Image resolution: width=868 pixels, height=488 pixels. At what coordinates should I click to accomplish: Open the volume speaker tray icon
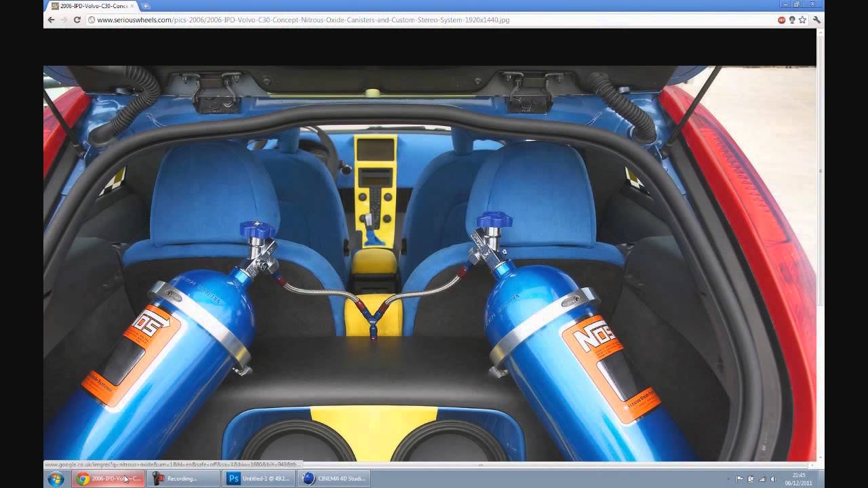773,479
